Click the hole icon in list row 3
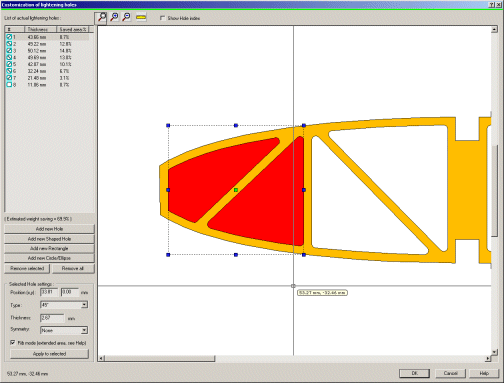The image size is (504, 383). 9,51
